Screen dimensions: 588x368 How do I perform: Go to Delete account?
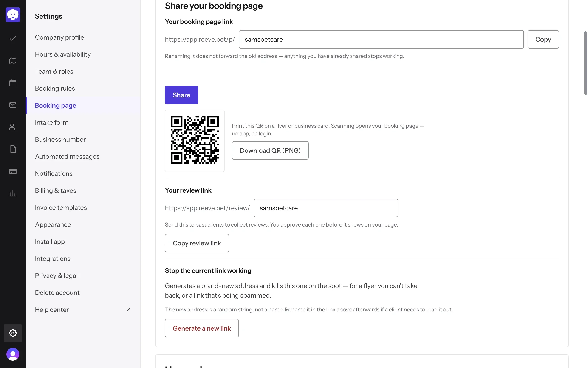point(83,293)
